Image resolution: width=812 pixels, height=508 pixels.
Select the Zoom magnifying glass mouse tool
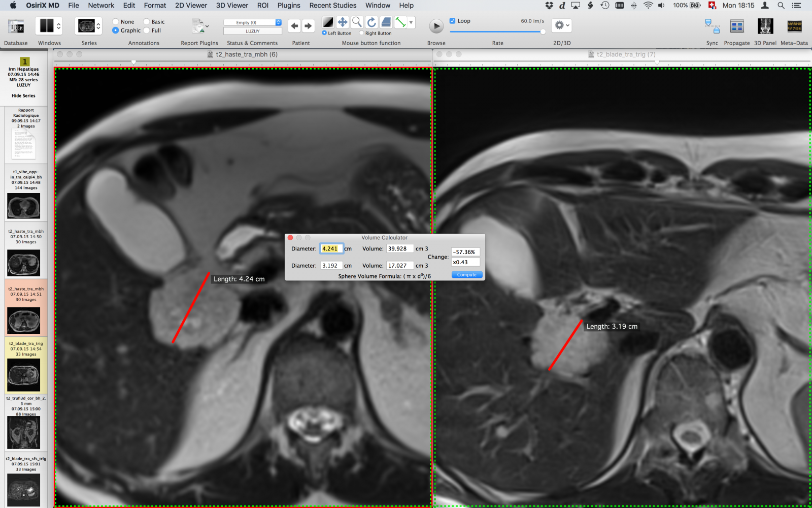356,22
